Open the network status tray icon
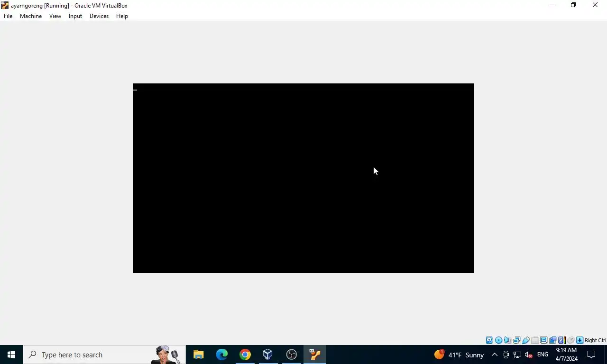This screenshot has width=607, height=364. [x=517, y=355]
